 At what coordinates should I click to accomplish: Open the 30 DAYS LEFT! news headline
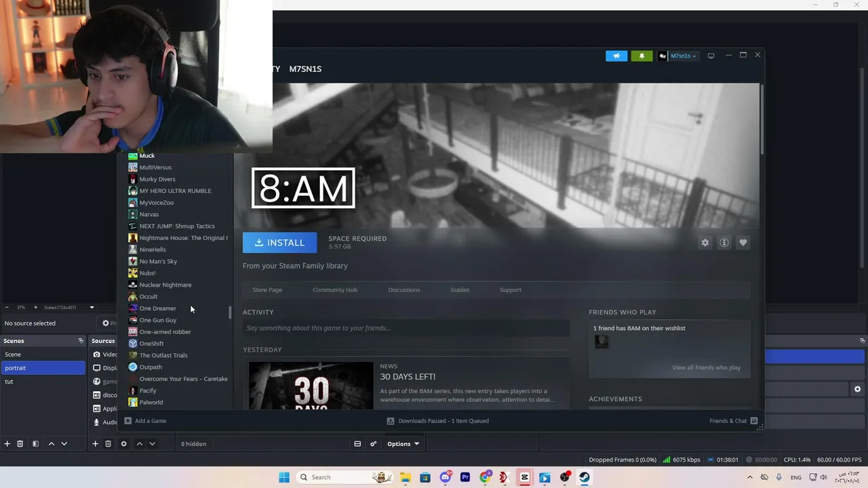click(x=408, y=377)
